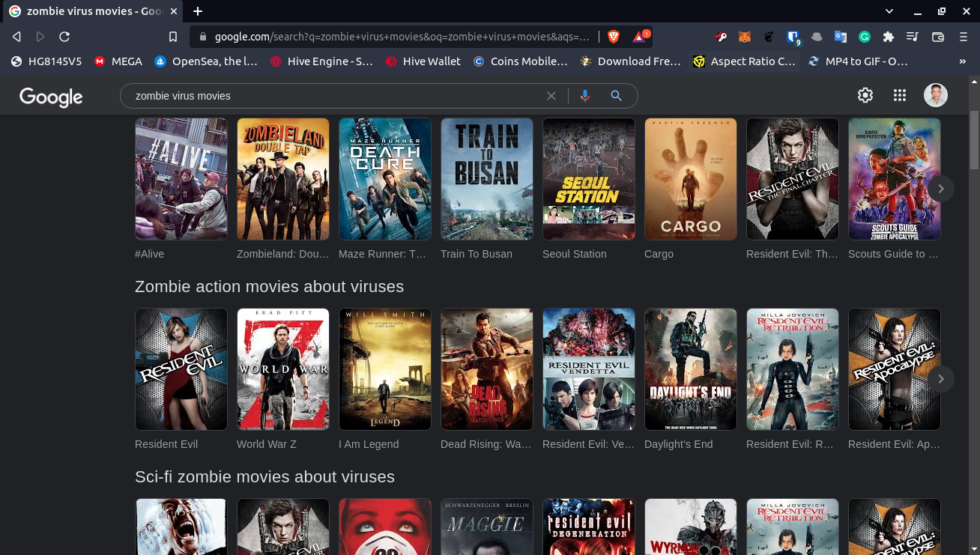Start voice search with the microphone
Image resolution: width=980 pixels, height=555 pixels.
tap(585, 96)
